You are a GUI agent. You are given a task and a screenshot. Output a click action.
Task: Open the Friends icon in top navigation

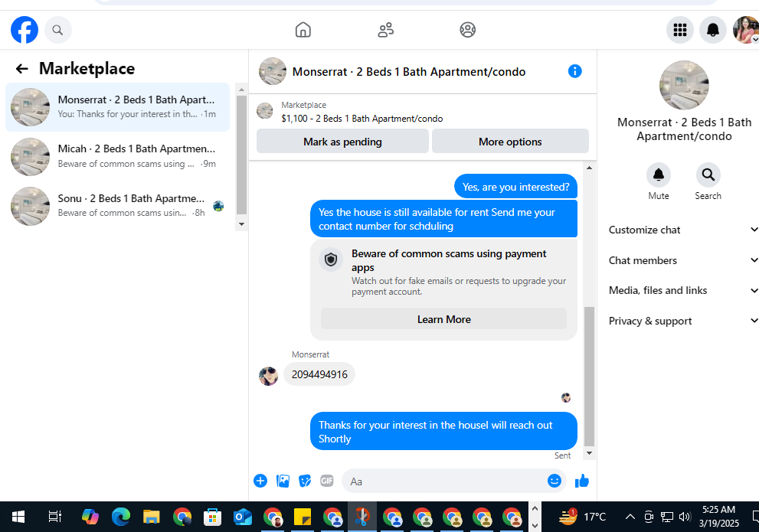point(385,30)
